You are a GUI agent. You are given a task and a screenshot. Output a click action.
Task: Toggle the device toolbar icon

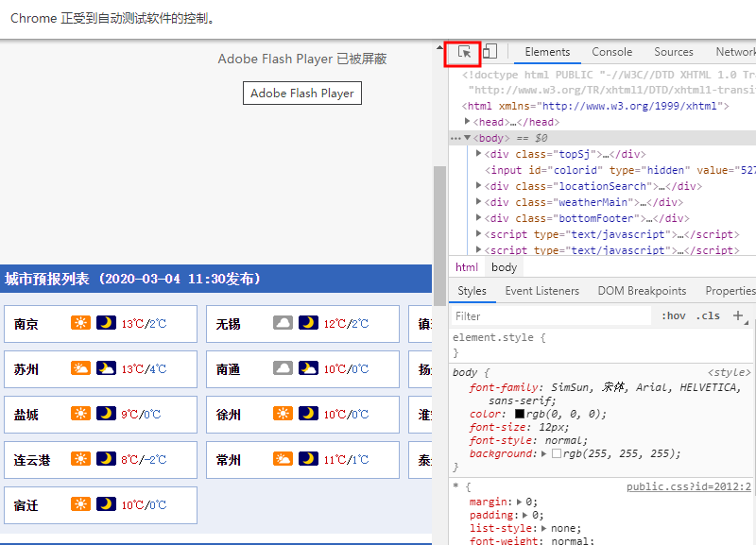(x=490, y=52)
